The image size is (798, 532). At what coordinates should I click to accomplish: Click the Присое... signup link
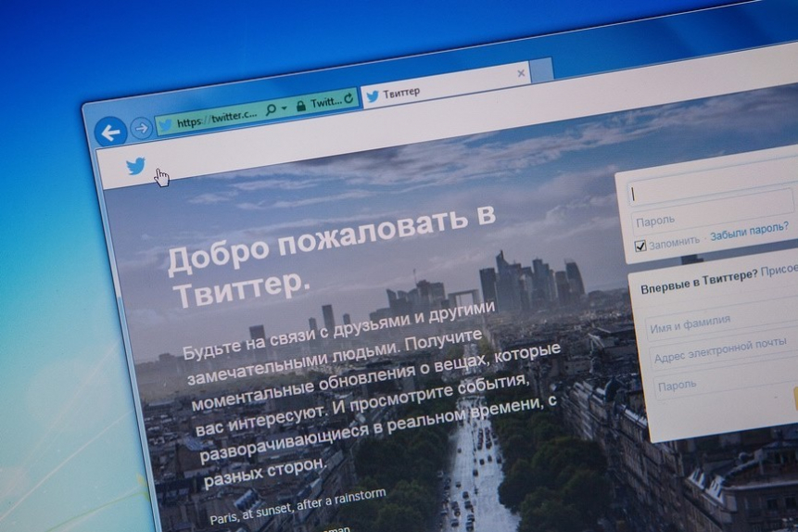click(779, 271)
